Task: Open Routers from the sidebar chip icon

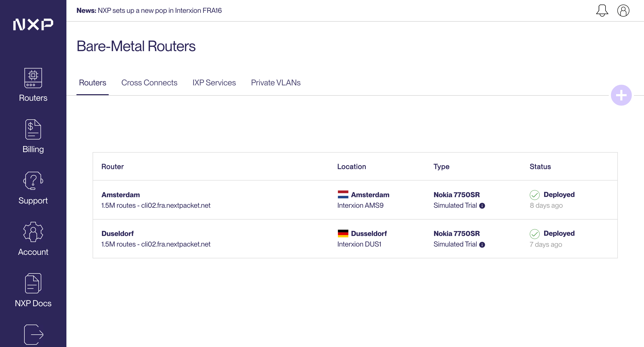Action: (33, 78)
